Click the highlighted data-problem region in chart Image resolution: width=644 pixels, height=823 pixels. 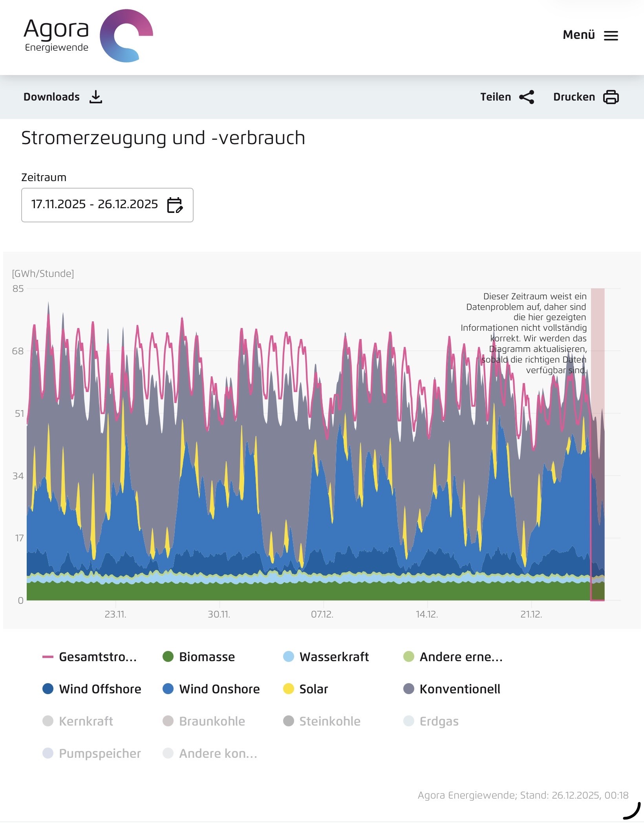pyautogui.click(x=598, y=444)
